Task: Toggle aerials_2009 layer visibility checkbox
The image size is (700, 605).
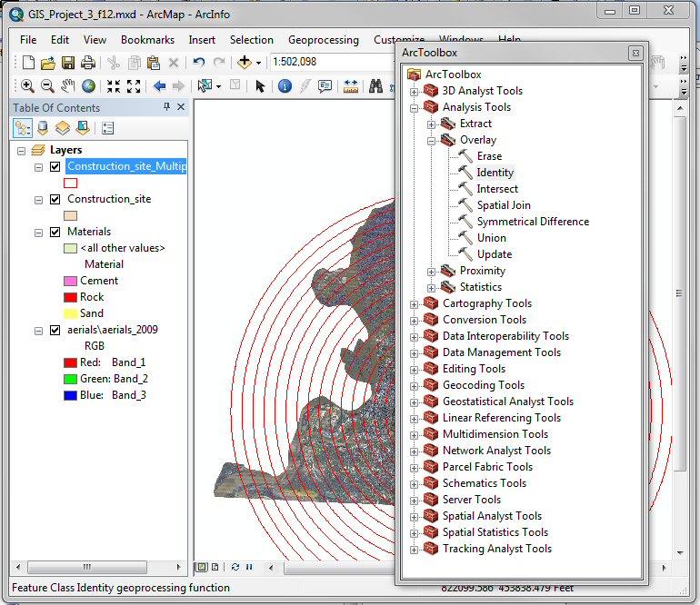Action: [55, 330]
